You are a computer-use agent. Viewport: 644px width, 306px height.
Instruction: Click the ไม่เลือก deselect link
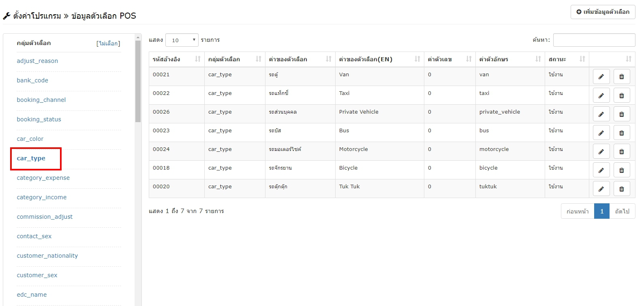[108, 43]
